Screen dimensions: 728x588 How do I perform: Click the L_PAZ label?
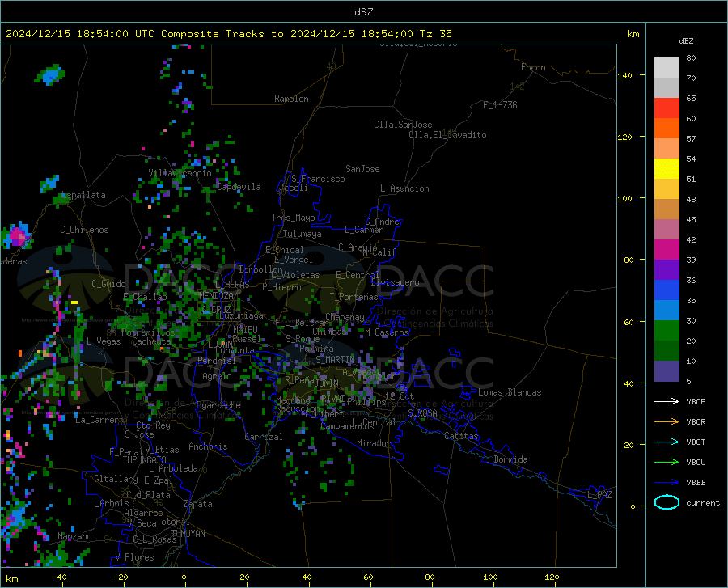coord(599,495)
